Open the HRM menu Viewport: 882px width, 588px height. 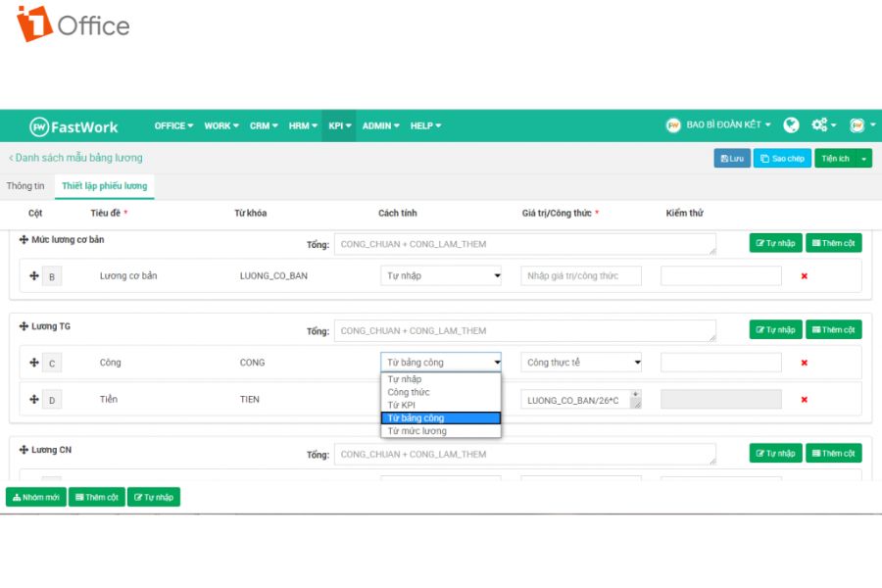click(303, 125)
